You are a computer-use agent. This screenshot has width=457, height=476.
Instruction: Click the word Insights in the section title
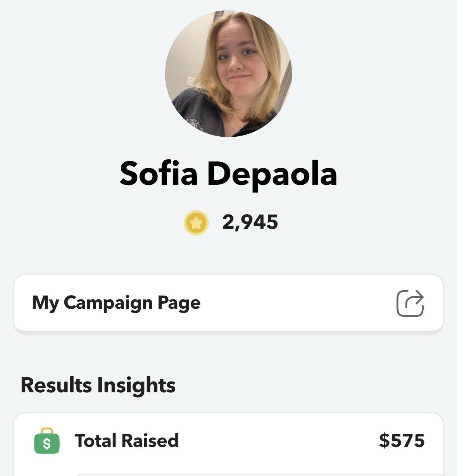136,385
